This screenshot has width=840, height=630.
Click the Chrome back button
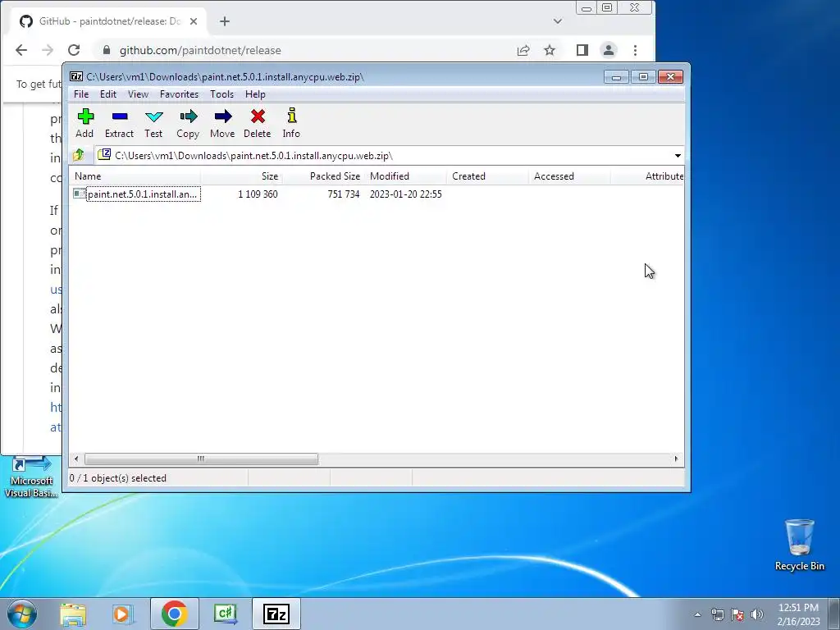[x=21, y=50]
